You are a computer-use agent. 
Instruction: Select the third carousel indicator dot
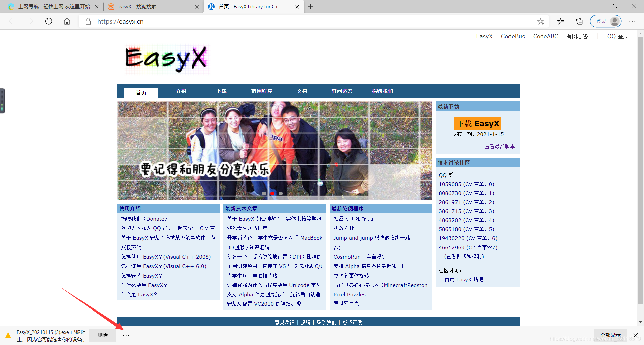pos(281,193)
